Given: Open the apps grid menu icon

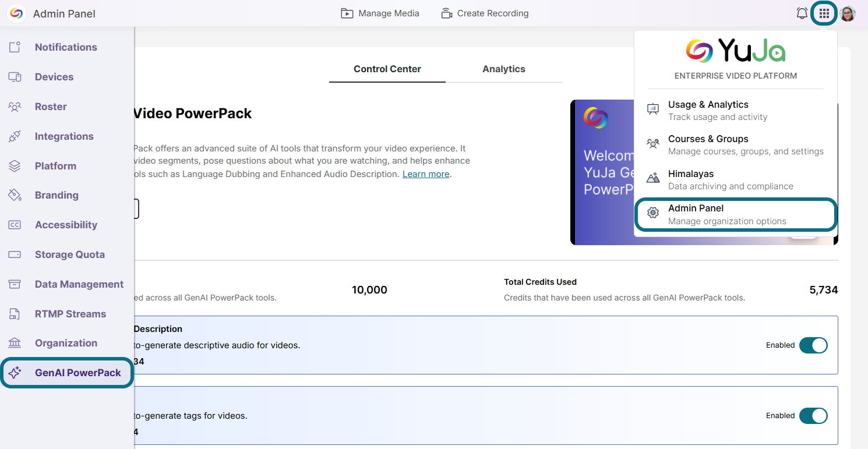Looking at the screenshot, I should coord(824,13).
